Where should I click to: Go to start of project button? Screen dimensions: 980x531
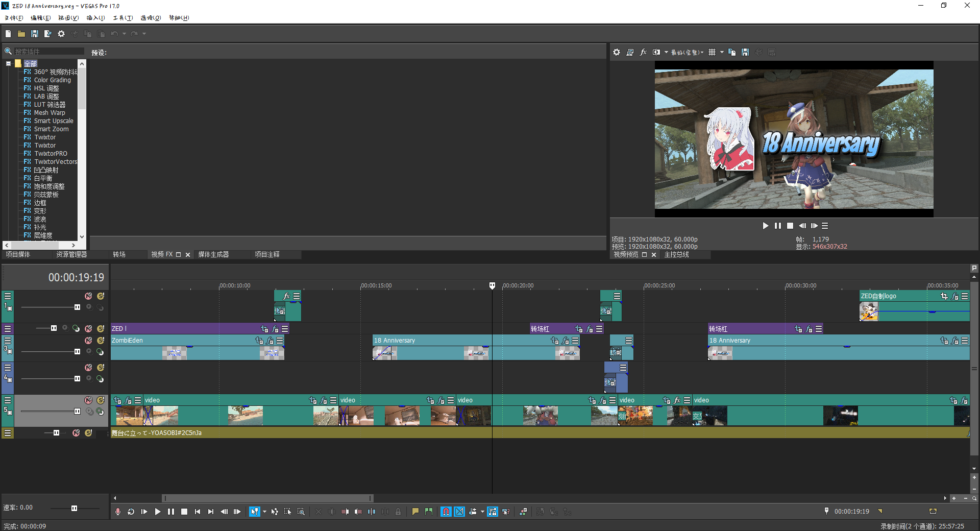point(198,512)
